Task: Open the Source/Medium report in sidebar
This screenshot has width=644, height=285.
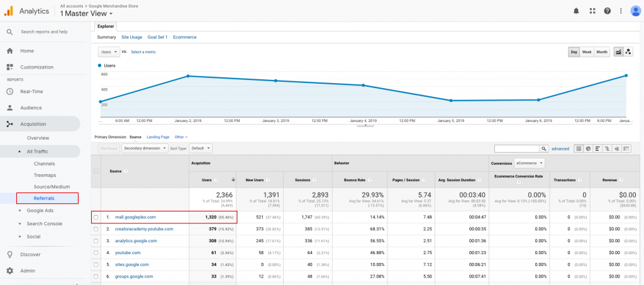Action: point(52,187)
